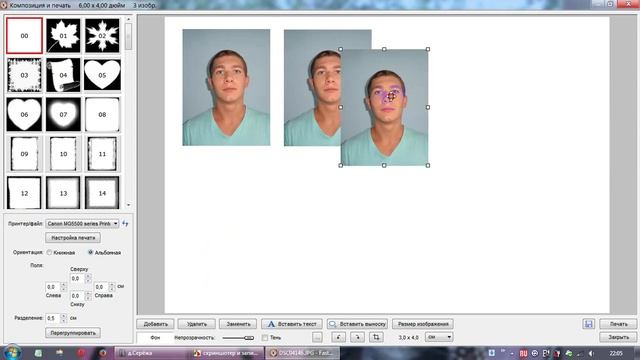Click the Слева left margin field
Viewport: 640px width, 360px height.
53,287
